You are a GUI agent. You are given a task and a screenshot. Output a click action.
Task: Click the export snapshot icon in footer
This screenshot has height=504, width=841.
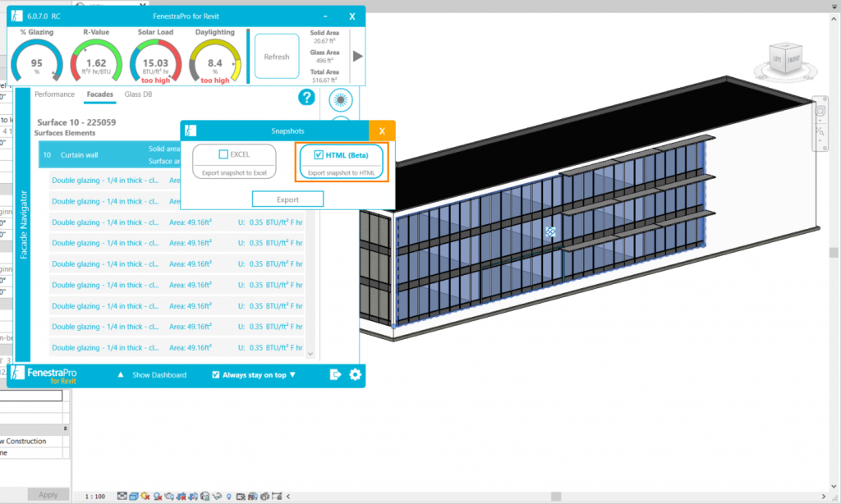click(335, 374)
